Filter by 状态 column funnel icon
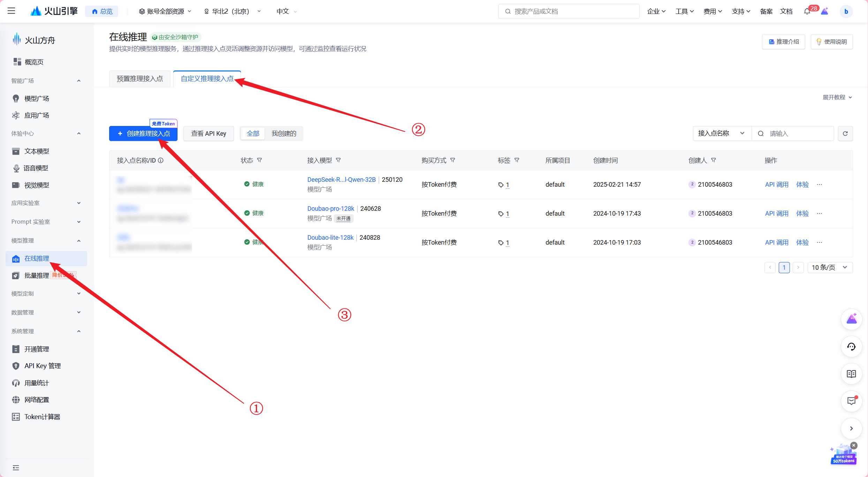This screenshot has height=477, width=868. click(x=259, y=160)
